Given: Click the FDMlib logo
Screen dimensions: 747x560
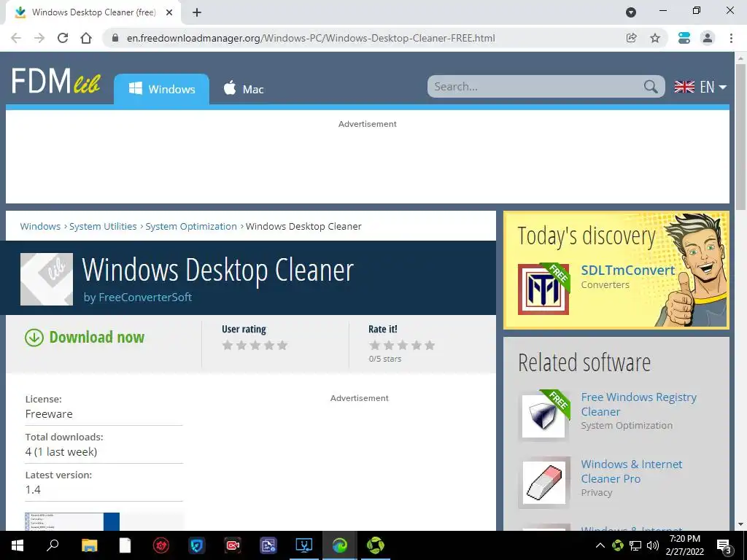Looking at the screenshot, I should [55, 81].
